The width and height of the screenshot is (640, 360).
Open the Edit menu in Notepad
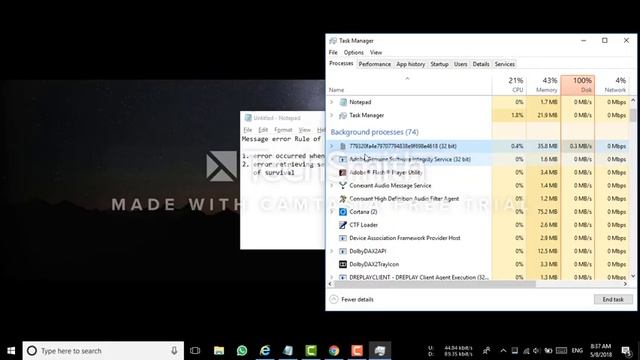click(x=263, y=130)
